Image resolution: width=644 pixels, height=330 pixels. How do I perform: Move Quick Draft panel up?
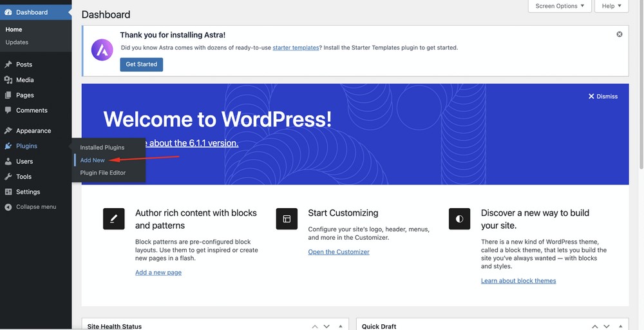click(x=595, y=326)
